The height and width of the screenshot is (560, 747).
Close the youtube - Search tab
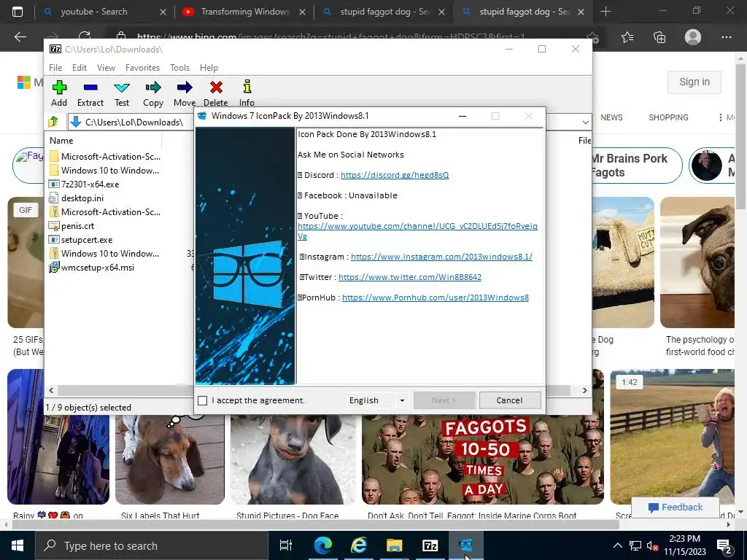coord(163,12)
